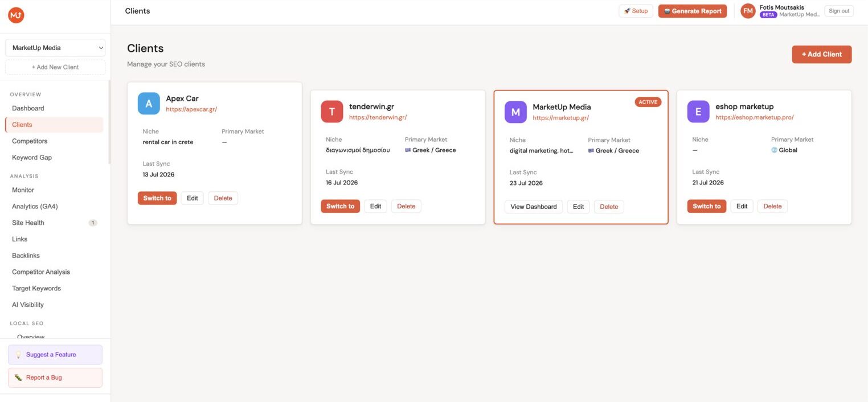Edit the eshop marketup client

(742, 206)
